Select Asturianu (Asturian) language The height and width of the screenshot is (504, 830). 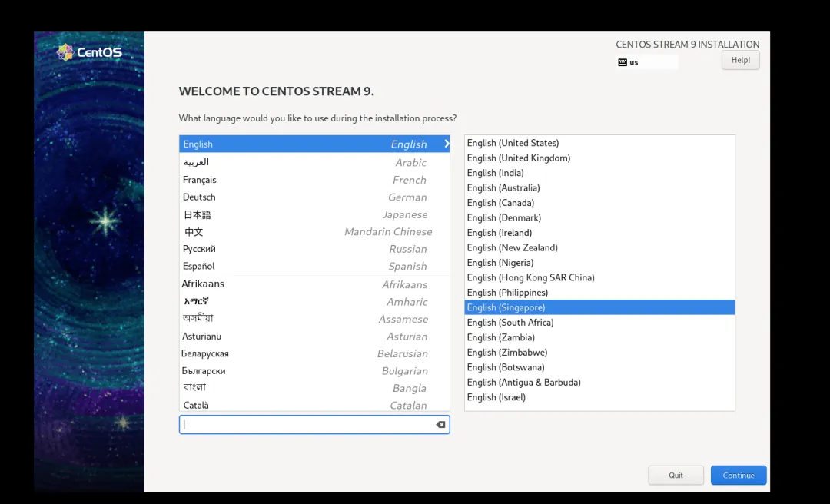[314, 337]
